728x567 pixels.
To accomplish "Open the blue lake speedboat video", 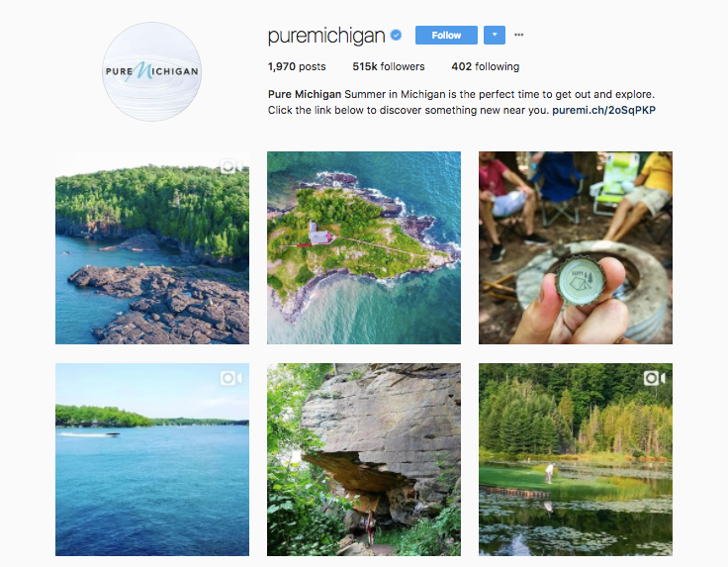I will click(152, 460).
